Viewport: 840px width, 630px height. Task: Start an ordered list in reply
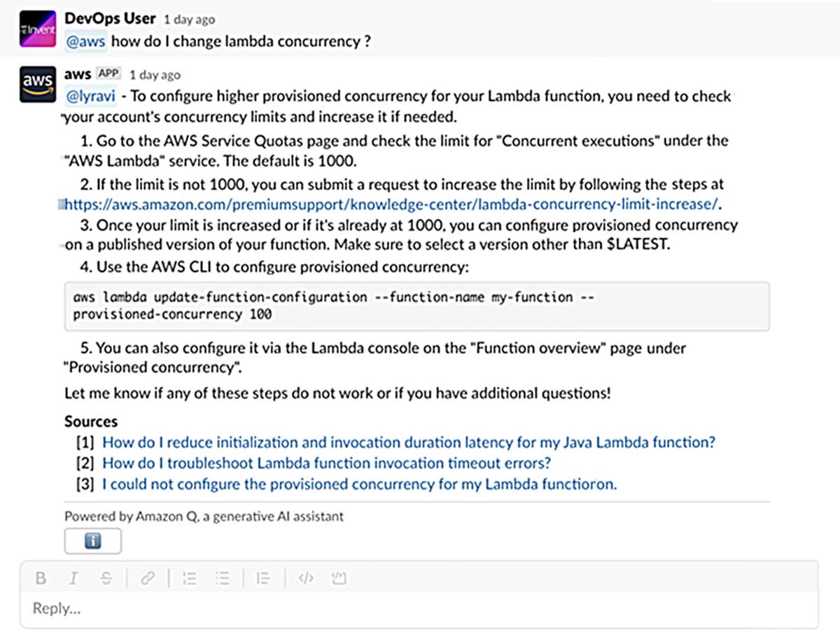189,578
